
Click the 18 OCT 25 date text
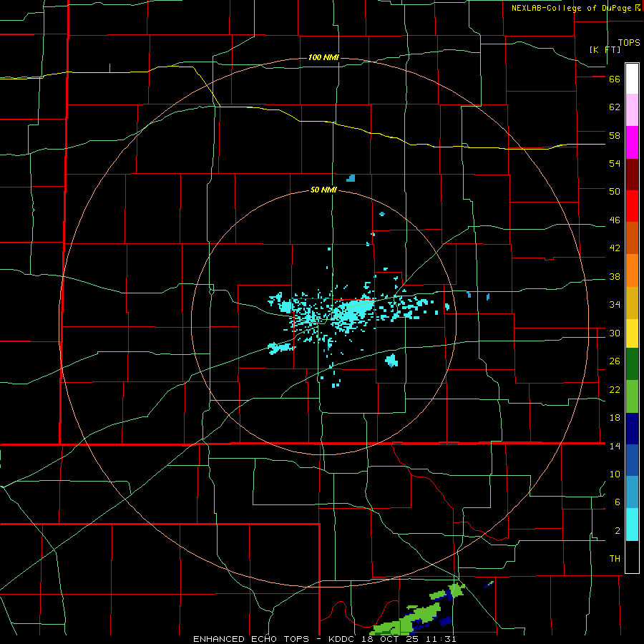point(390,639)
